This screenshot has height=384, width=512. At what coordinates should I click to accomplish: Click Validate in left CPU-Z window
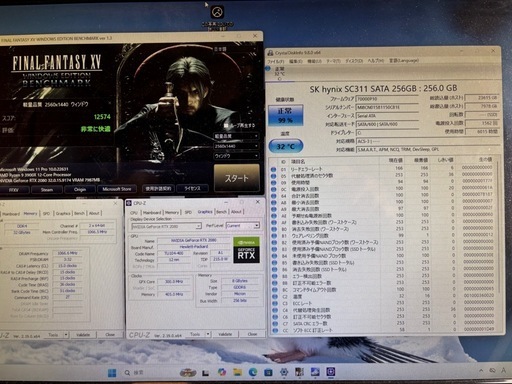pos(83,335)
